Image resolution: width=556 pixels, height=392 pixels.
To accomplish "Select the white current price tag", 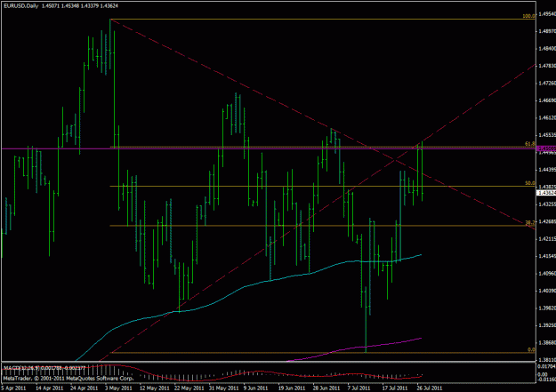I will [547, 193].
